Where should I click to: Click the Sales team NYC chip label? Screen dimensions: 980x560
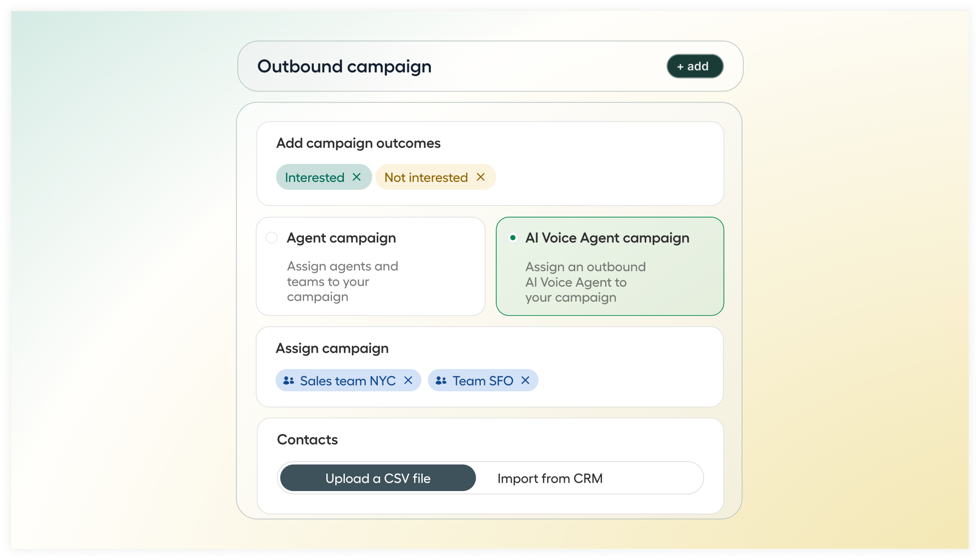tap(348, 381)
